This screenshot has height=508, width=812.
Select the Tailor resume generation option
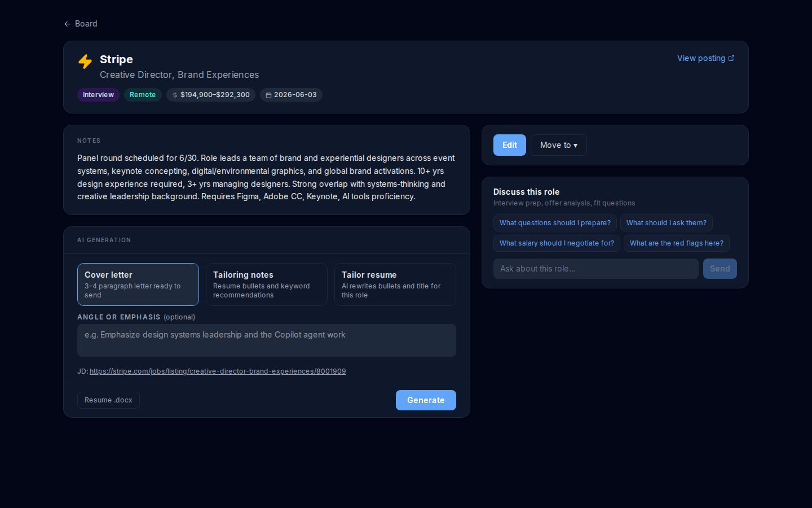[x=395, y=284]
